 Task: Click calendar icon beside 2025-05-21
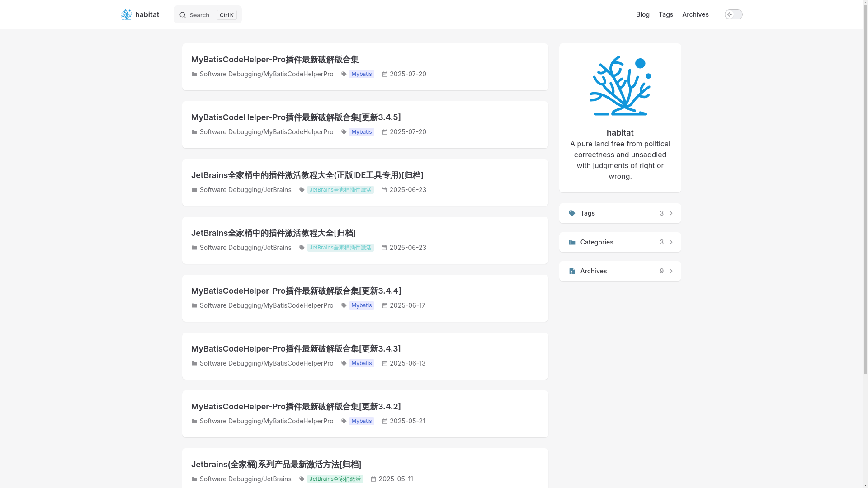(385, 421)
